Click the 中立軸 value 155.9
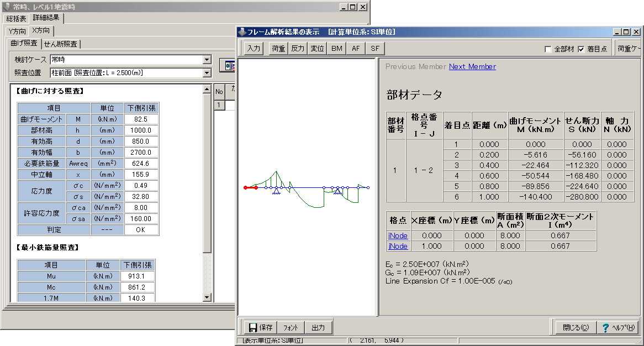The width and height of the screenshot is (644, 346). (x=141, y=175)
